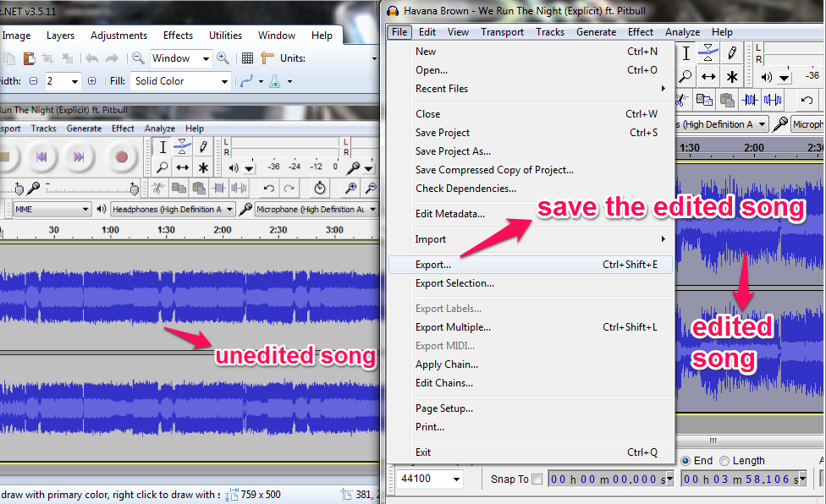Open Headphones output device dropdown in left Audacity
Image resolution: width=826 pixels, height=504 pixels.
click(173, 210)
